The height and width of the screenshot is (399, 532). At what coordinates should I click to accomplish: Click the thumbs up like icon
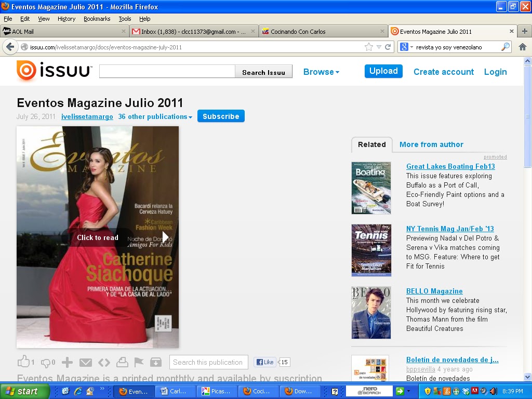tap(23, 362)
